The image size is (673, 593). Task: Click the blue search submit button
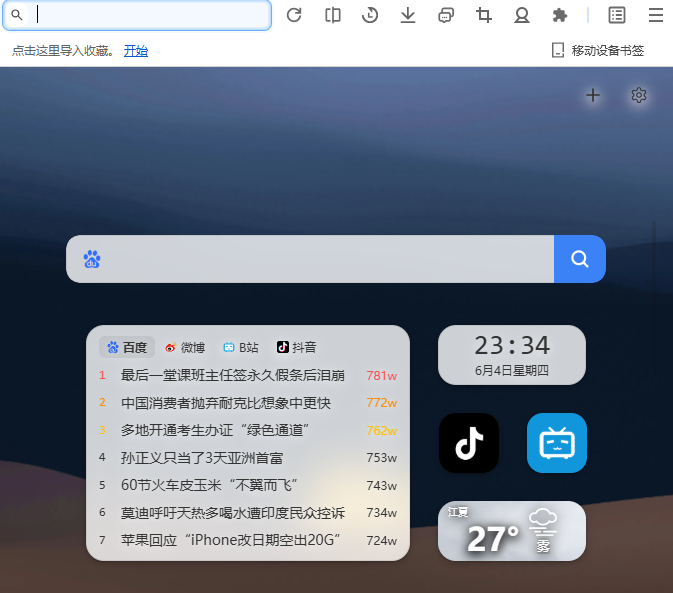[x=579, y=259]
